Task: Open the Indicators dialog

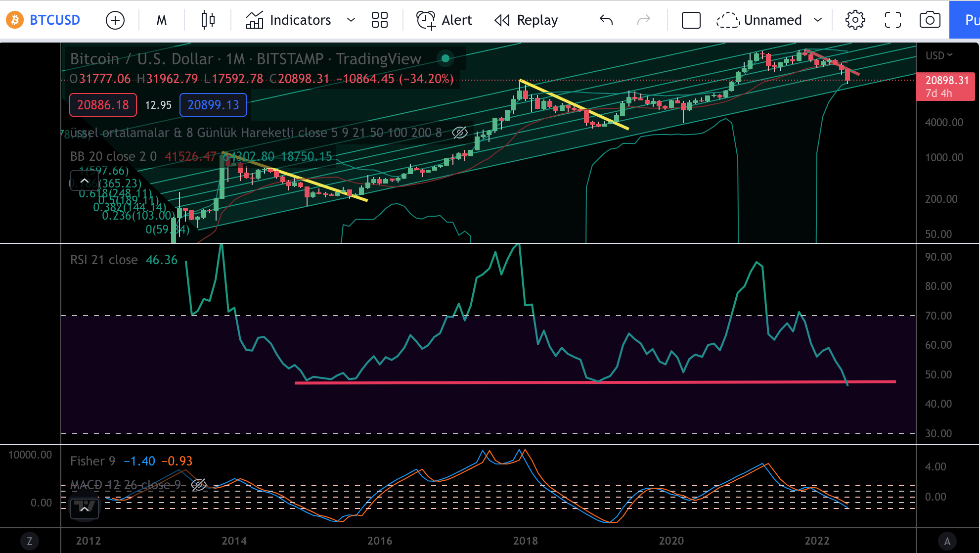Action: (289, 20)
